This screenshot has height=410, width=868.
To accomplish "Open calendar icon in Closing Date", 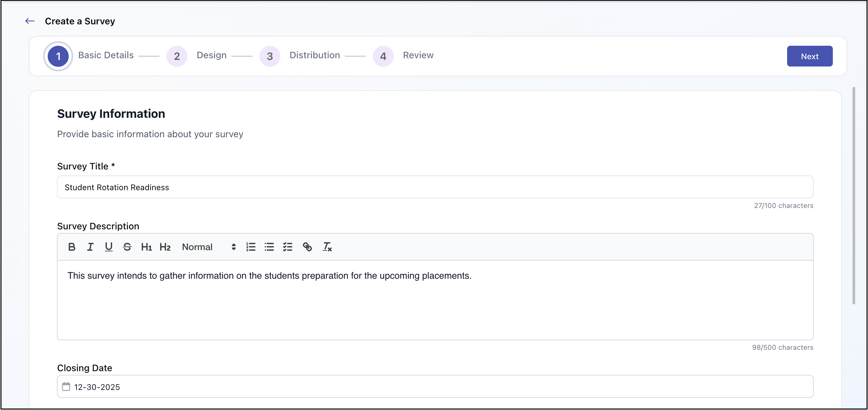I will click(66, 386).
